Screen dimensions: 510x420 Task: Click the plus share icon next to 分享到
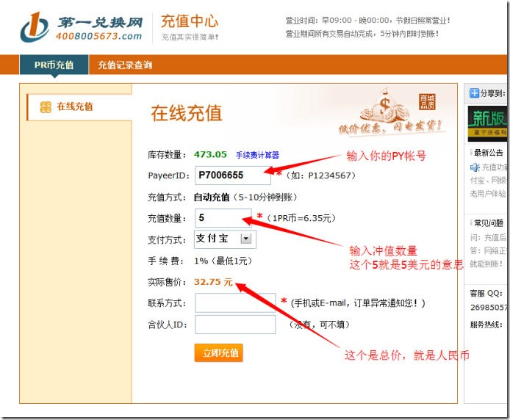tap(474, 93)
